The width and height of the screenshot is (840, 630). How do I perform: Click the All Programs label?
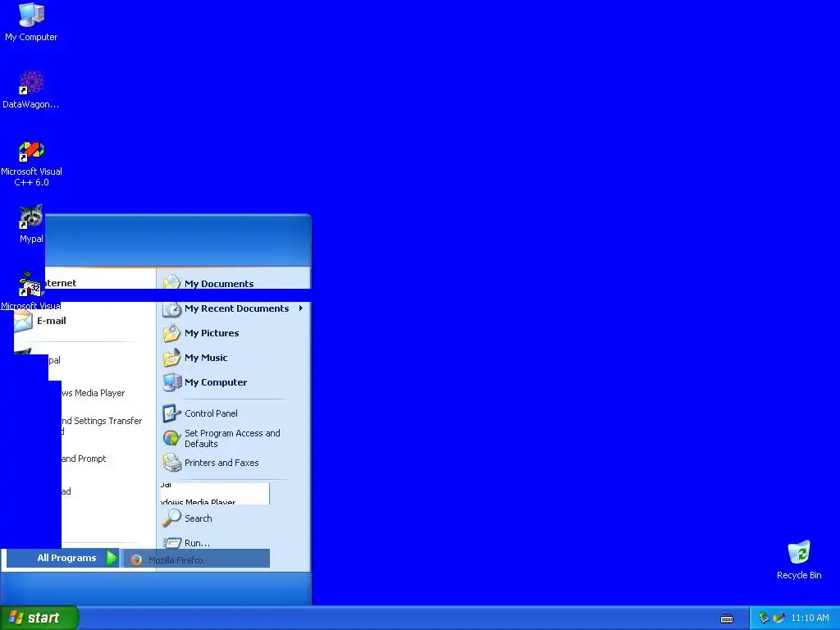(x=66, y=558)
